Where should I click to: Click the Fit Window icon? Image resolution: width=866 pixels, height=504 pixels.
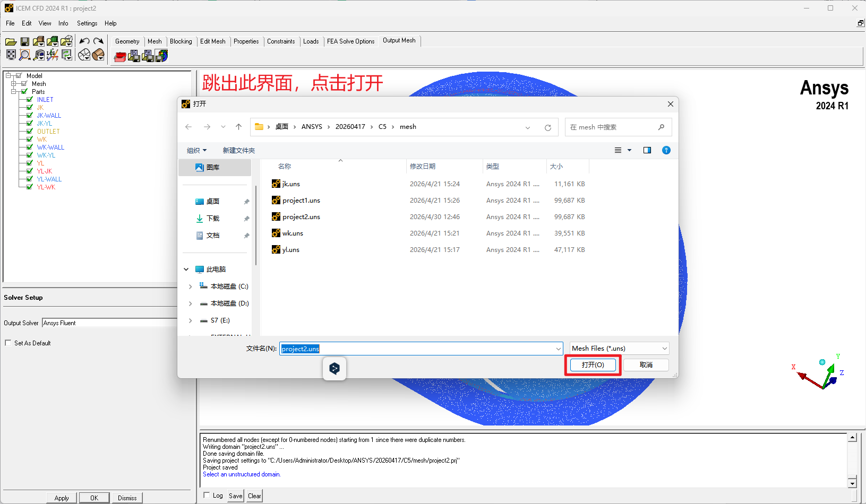pyautogui.click(x=11, y=55)
